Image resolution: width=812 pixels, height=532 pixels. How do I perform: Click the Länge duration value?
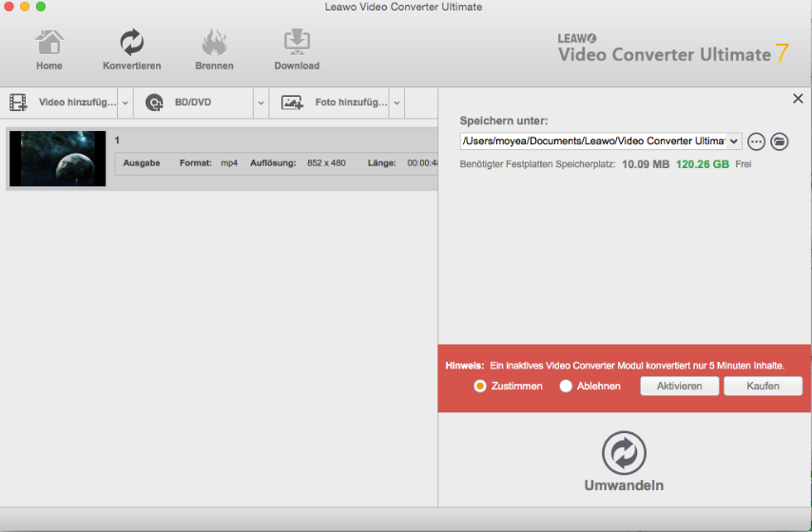tap(422, 163)
